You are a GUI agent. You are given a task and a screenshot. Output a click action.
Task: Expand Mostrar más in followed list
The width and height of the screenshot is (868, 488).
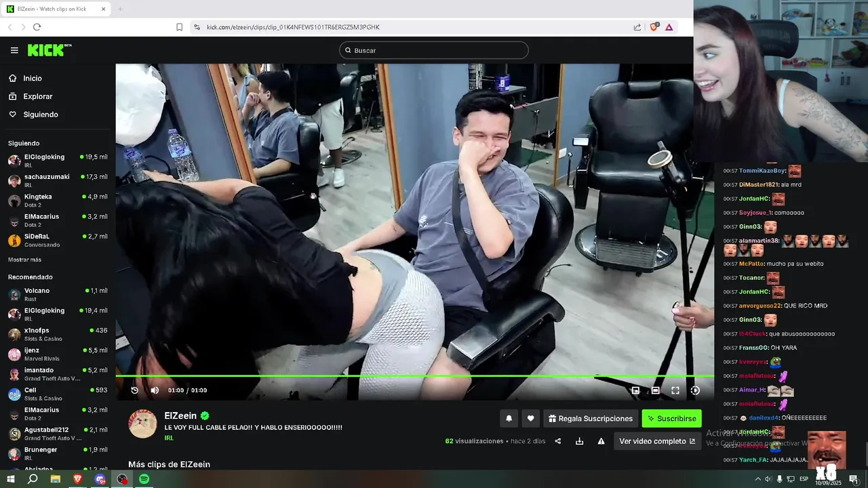(x=24, y=260)
